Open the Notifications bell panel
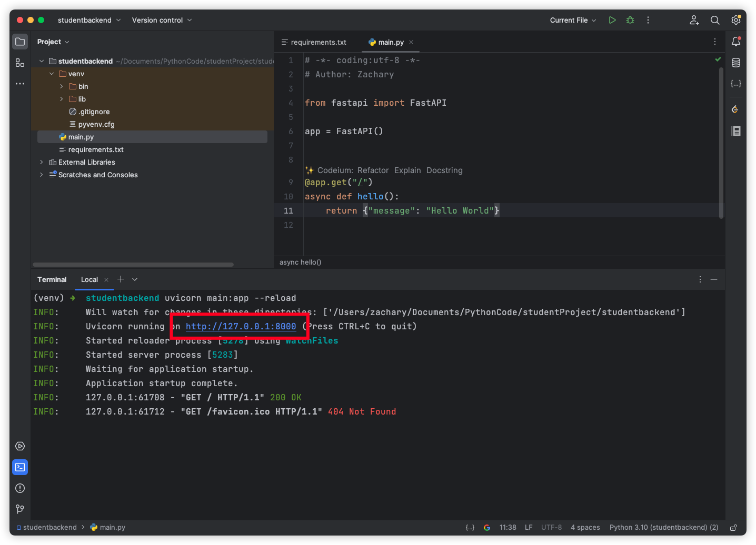Image resolution: width=756 pixels, height=545 pixels. tap(735, 42)
